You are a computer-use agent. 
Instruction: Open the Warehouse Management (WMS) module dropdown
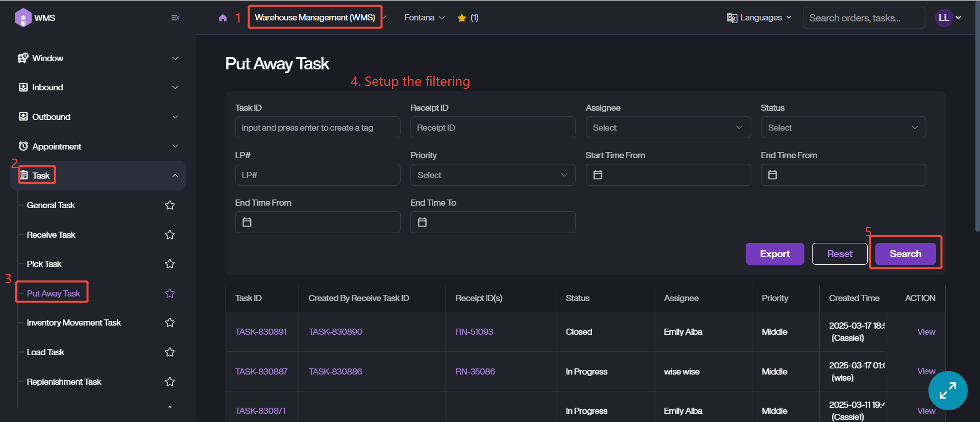[x=320, y=17]
